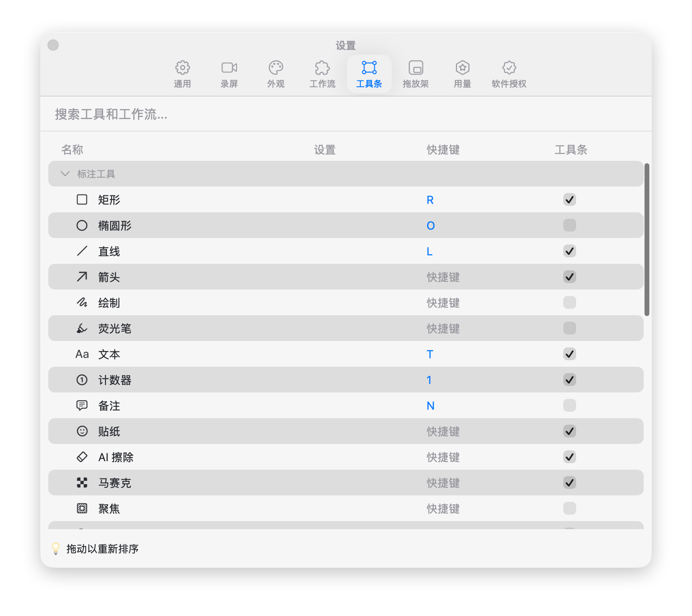Image resolution: width=692 pixels, height=616 pixels.
Task: Uncheck the toolbar checkbox for 矩形
Action: pyautogui.click(x=570, y=199)
